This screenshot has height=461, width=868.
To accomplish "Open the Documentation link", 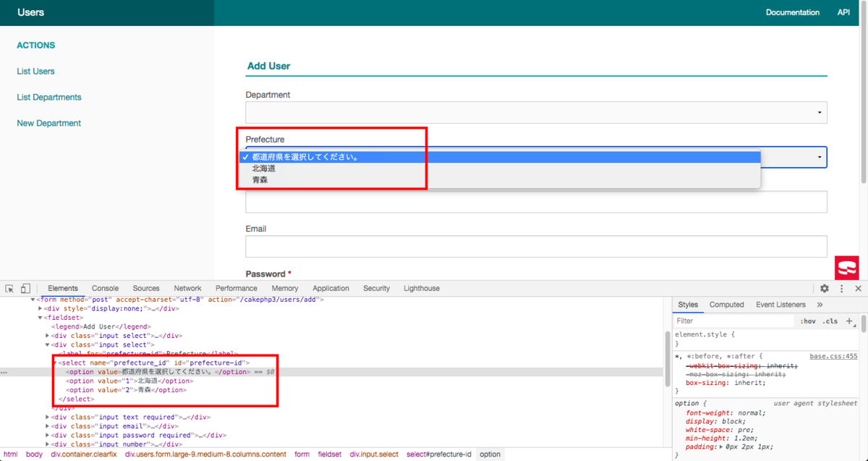I will 793,12.
